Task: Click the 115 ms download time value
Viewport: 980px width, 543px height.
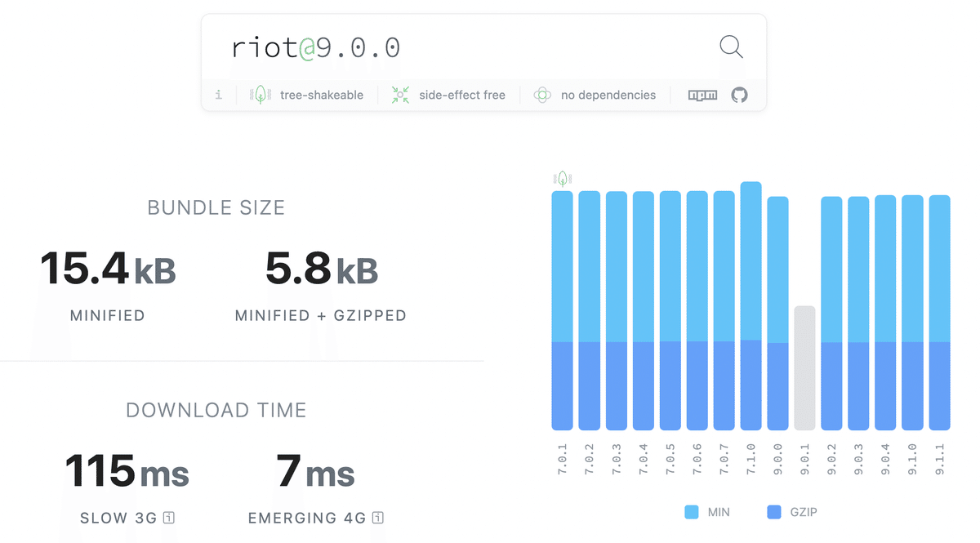Action: point(127,472)
